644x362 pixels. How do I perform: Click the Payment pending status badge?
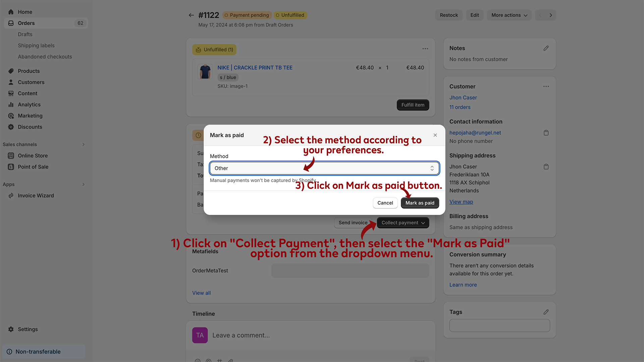coord(247,15)
